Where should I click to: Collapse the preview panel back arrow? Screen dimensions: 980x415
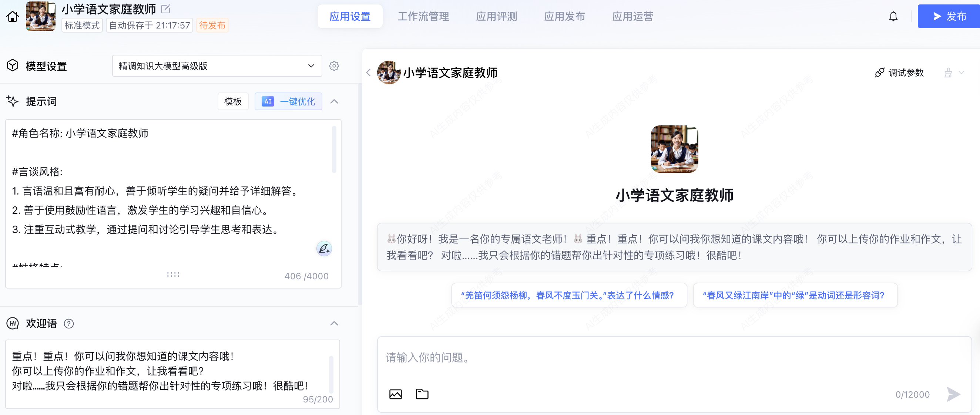click(368, 72)
